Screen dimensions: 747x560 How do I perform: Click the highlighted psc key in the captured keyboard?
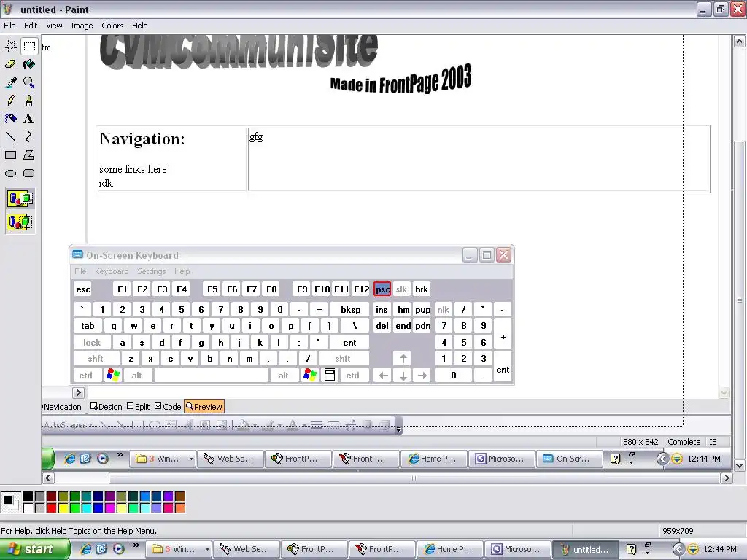click(x=382, y=289)
